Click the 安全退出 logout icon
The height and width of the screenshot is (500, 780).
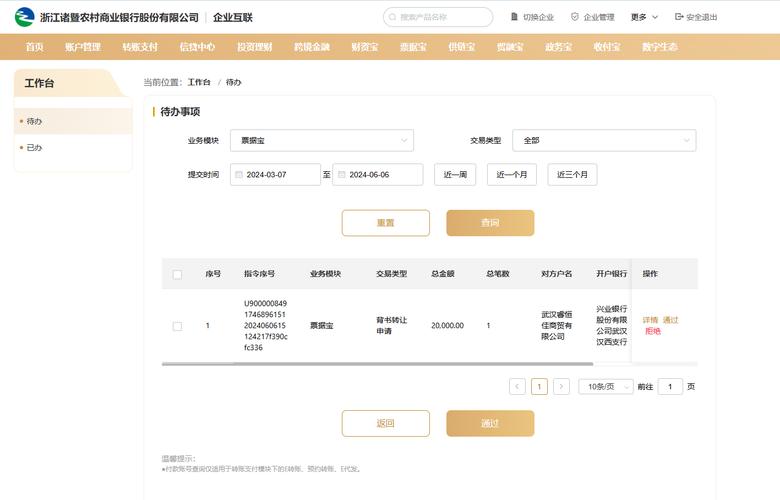(x=679, y=17)
